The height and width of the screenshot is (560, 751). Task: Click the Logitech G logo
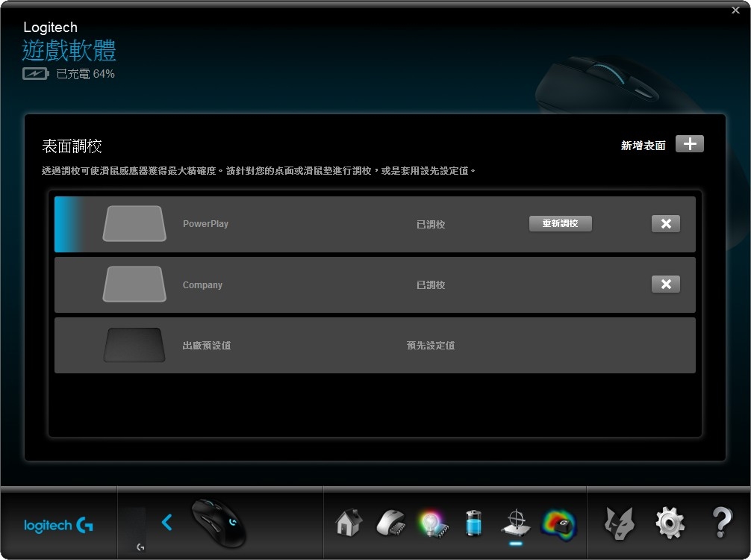[x=58, y=526]
